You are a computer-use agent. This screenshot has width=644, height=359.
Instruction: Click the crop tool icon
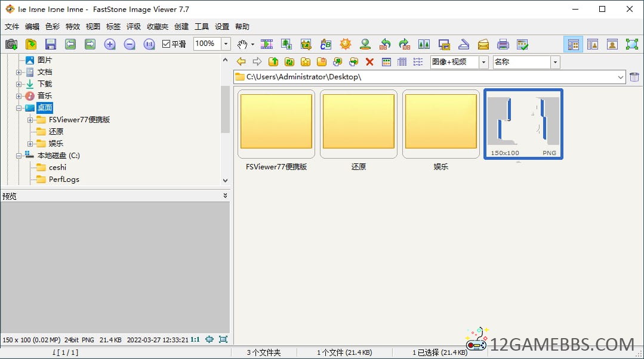pyautogui.click(x=306, y=44)
